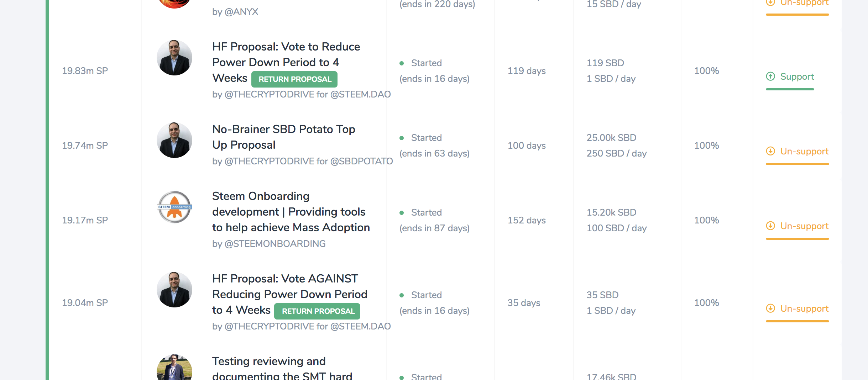Open avatar beside Vote to Reduce Power Down proposal

click(x=174, y=58)
